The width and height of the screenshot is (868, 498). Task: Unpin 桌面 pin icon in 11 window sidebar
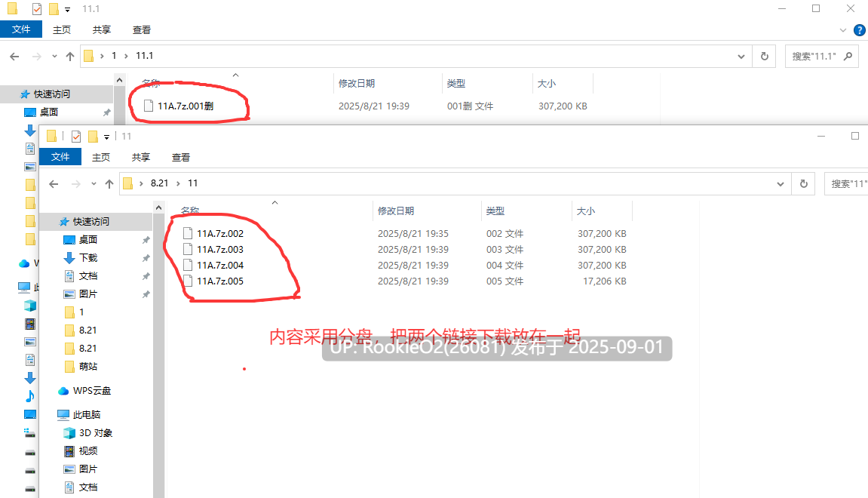[146, 240]
